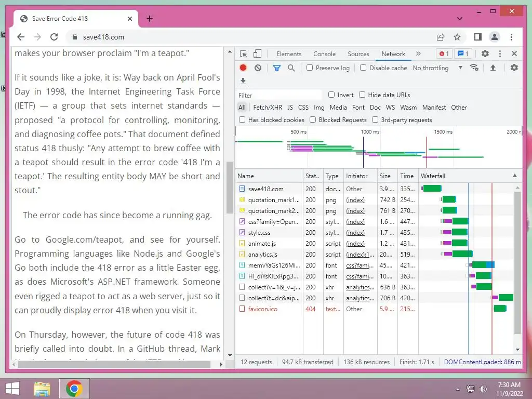
Task: Click the share page icon
Action: coord(441,37)
